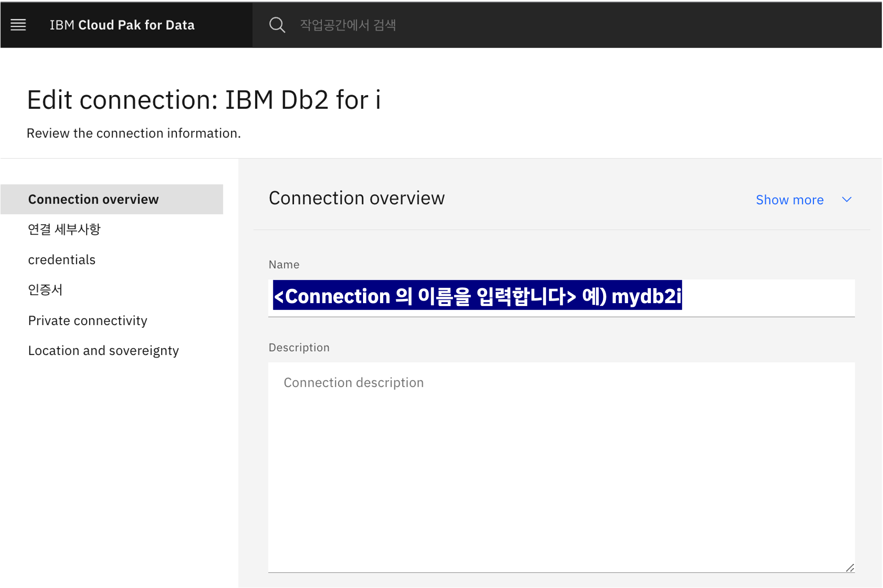
Task: Click the Description field label
Action: 299,348
